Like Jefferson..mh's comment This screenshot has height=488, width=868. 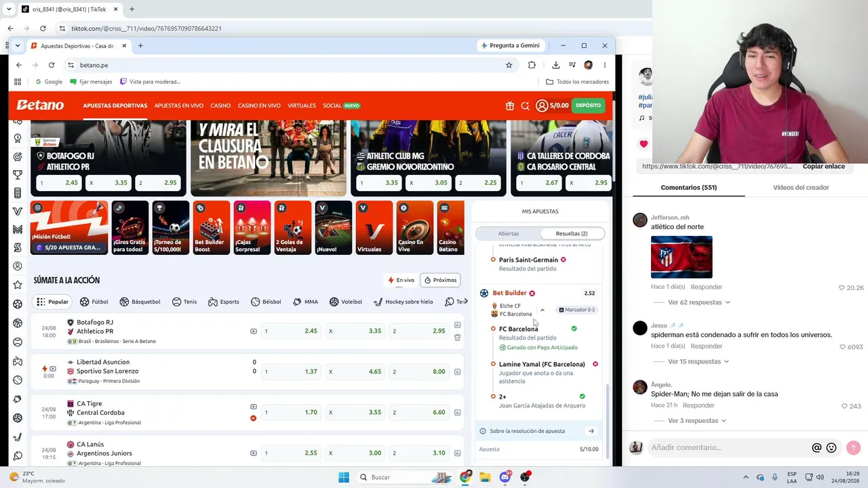point(842,287)
